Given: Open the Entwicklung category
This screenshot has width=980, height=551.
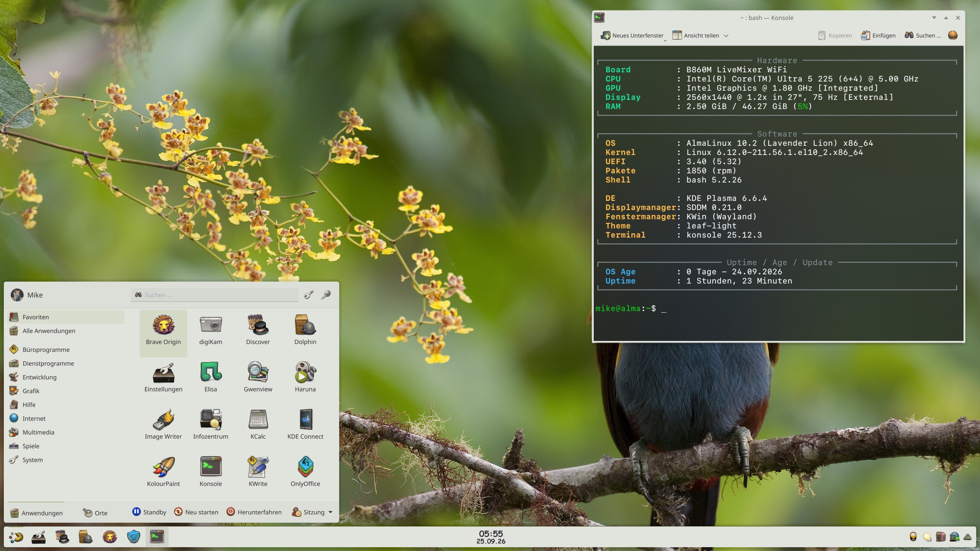Looking at the screenshot, I should (x=66, y=377).
